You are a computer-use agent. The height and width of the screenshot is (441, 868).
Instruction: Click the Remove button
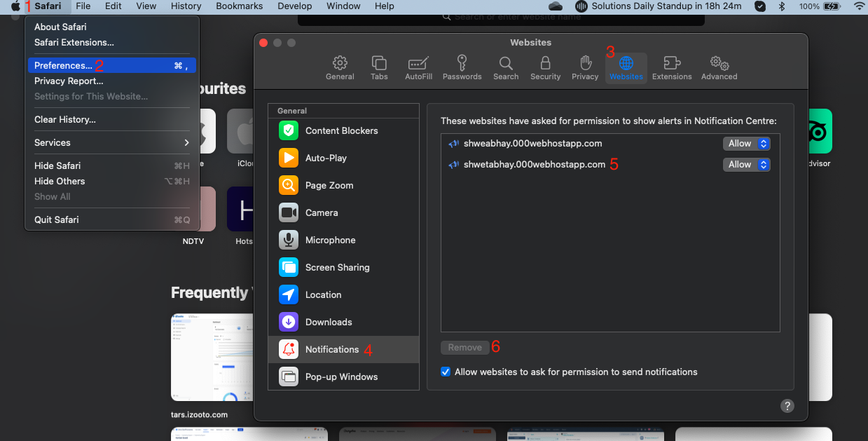click(465, 348)
